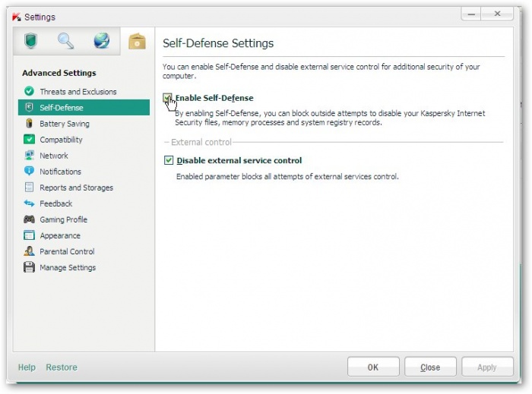Close the window with title bar X

(x=497, y=14)
